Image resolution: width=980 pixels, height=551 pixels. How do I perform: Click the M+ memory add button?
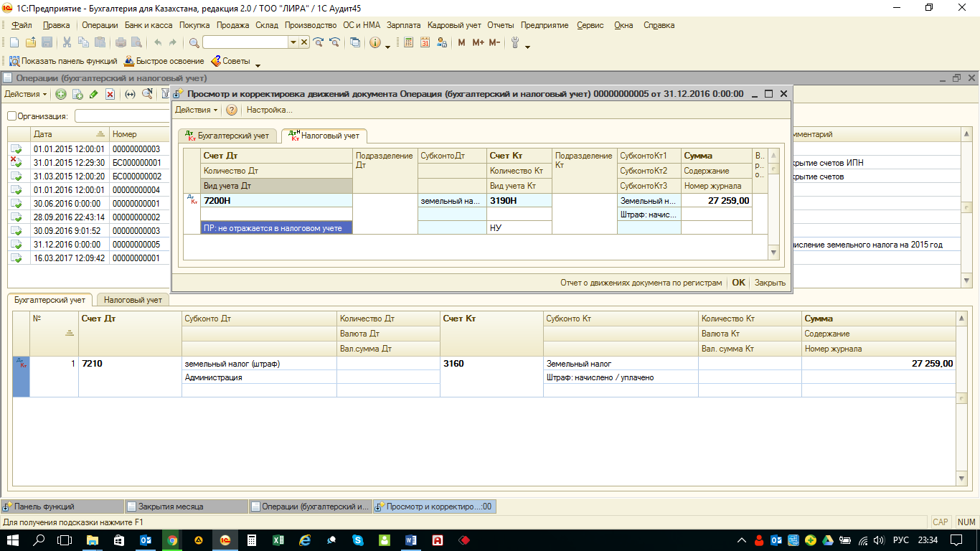[478, 42]
